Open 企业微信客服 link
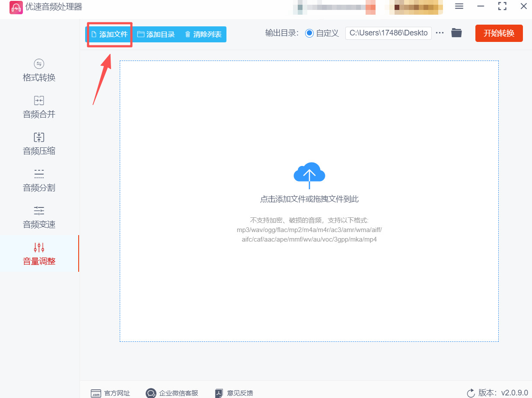This screenshot has height=398, width=532. (172, 393)
